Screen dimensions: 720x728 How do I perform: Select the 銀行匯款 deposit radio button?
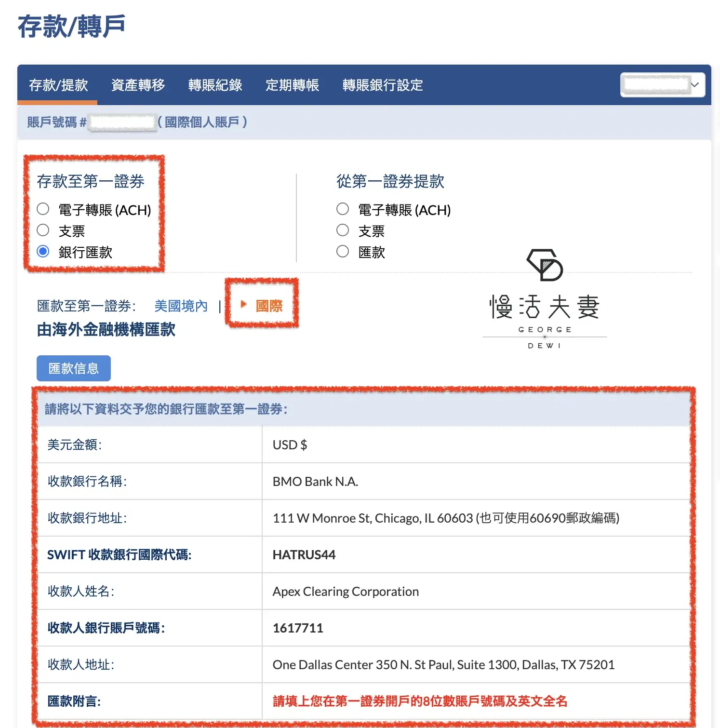point(43,251)
